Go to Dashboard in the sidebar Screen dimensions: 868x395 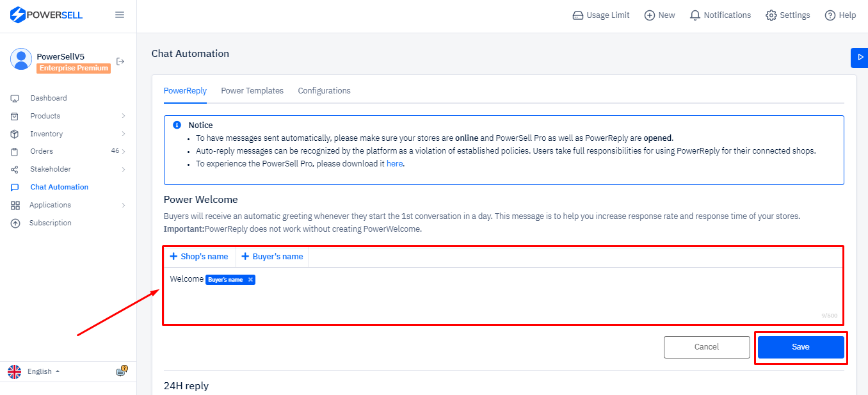pyautogui.click(x=49, y=98)
